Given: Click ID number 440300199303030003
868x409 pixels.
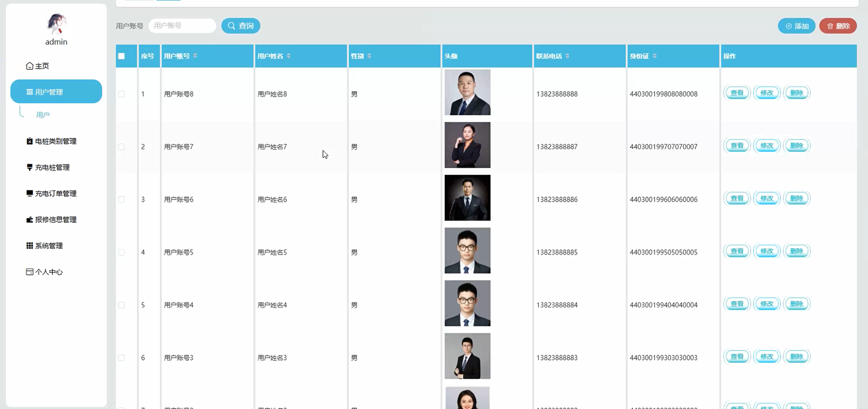Looking at the screenshot, I should 664,358.
